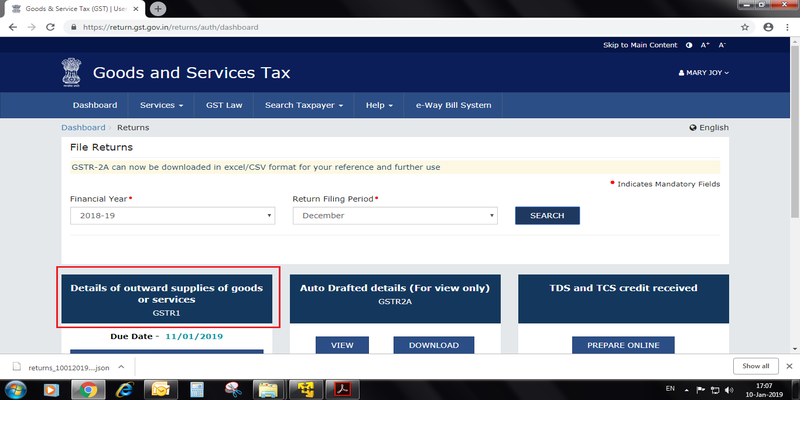
Task: Click GSTR-2A excel/CSV notice text
Action: 256,167
